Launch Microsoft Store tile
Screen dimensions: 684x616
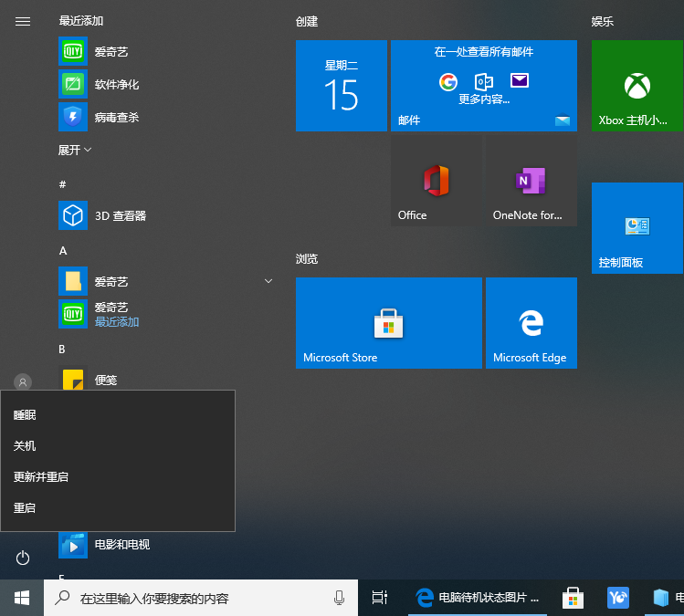coord(388,323)
